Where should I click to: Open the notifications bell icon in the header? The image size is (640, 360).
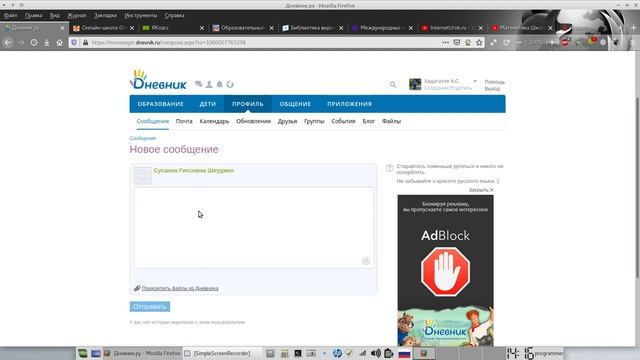220,84
